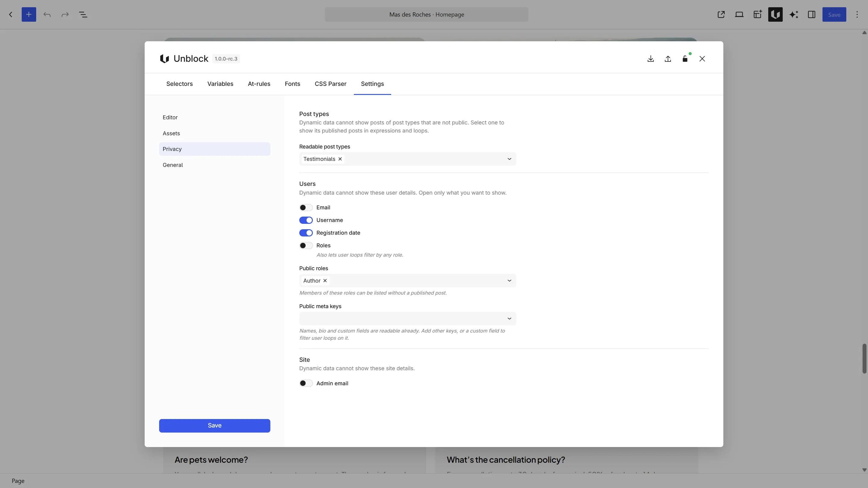
Task: Enable the Admin email toggle
Action: (x=306, y=383)
